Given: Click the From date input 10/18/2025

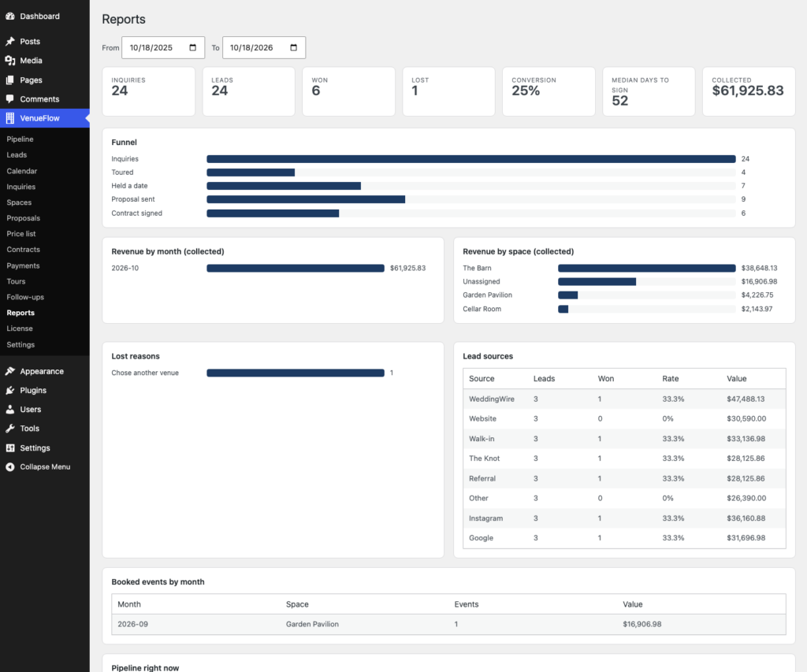Looking at the screenshot, I should click(x=163, y=47).
